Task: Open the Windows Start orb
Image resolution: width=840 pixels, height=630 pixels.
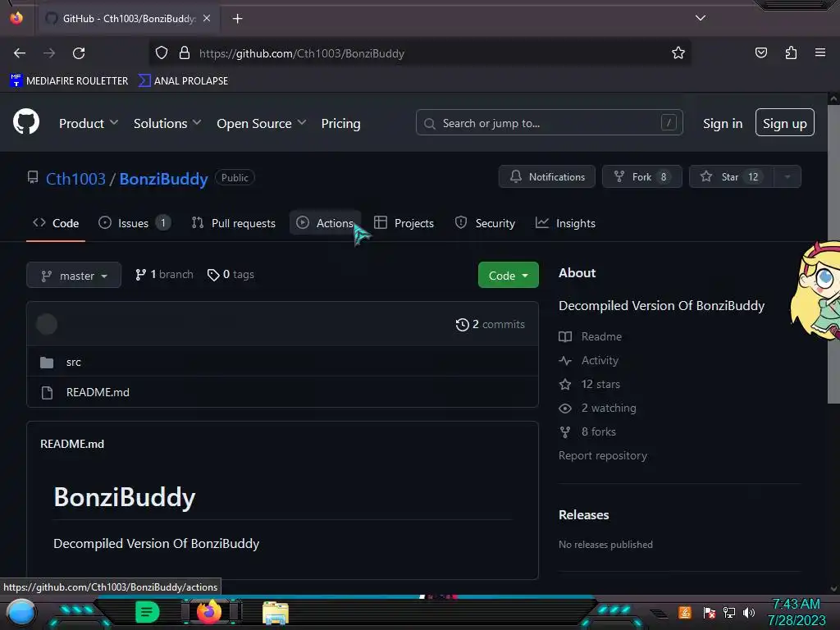Action: (x=21, y=612)
